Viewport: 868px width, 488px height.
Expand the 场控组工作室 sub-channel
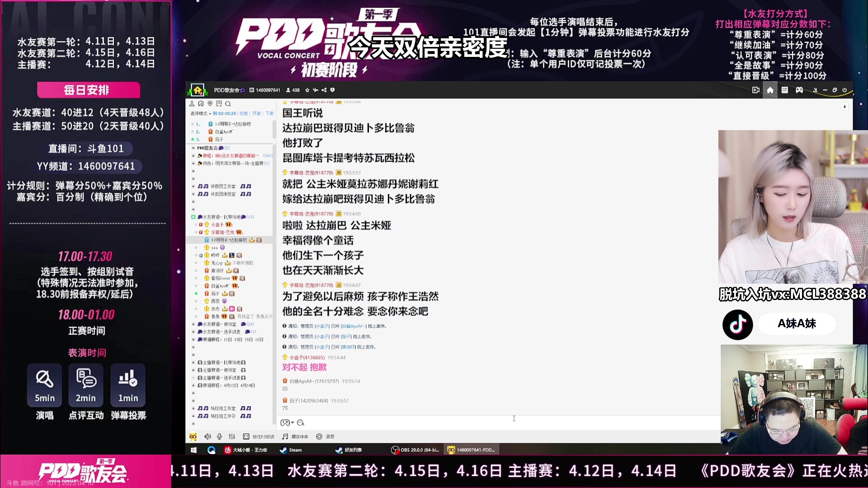tap(193, 408)
